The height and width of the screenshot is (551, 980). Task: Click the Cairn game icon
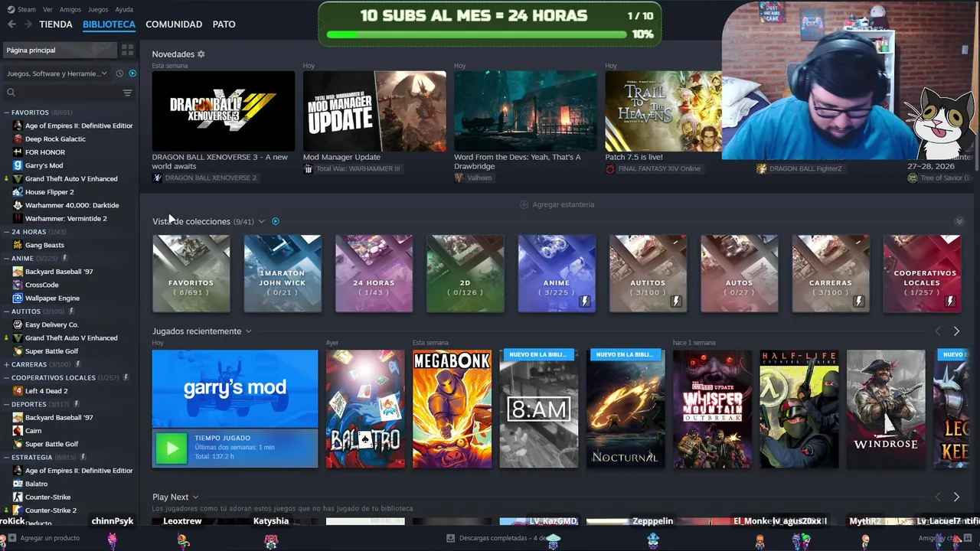click(18, 431)
